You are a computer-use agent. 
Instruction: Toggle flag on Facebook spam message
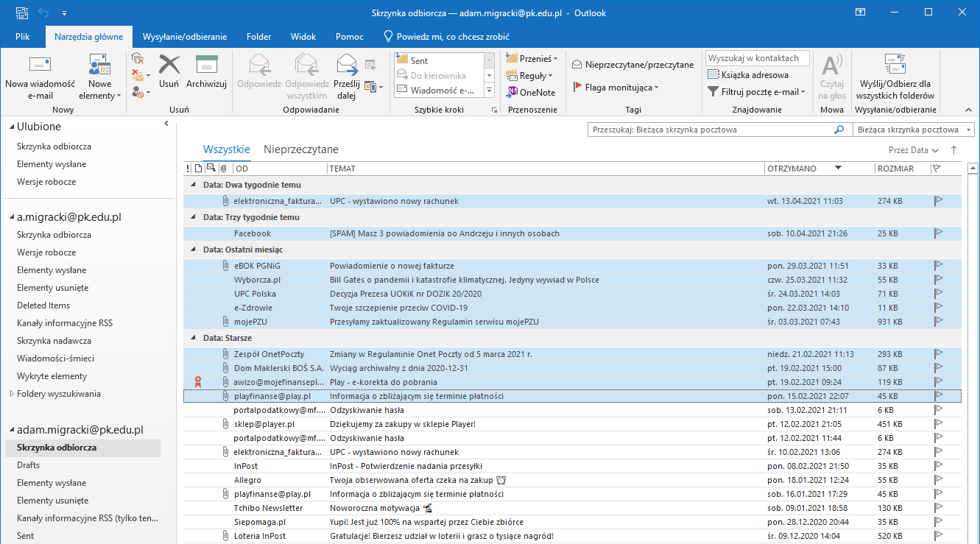(x=939, y=233)
